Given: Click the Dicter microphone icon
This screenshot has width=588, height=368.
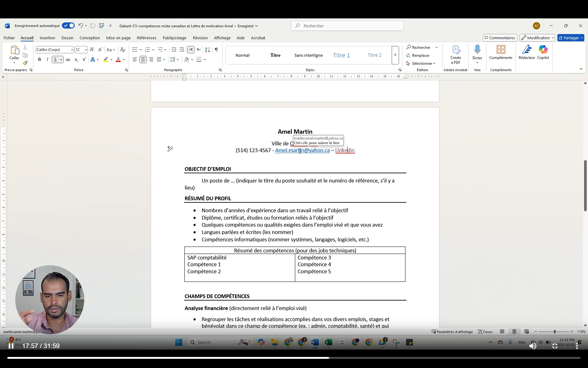Looking at the screenshot, I should pos(477,50).
